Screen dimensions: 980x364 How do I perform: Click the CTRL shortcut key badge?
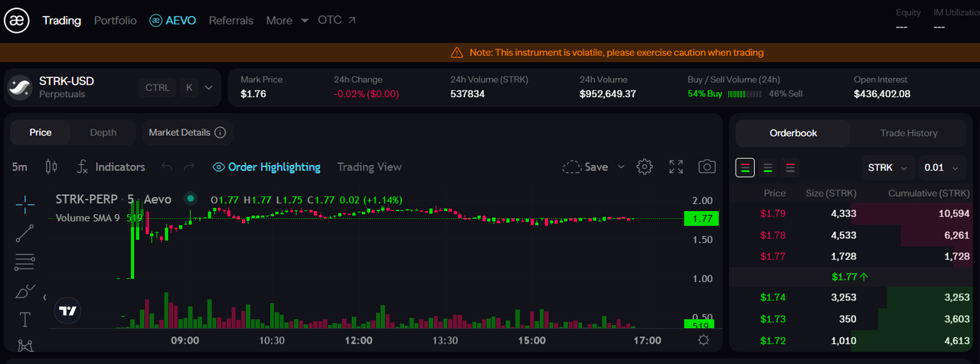coord(158,88)
